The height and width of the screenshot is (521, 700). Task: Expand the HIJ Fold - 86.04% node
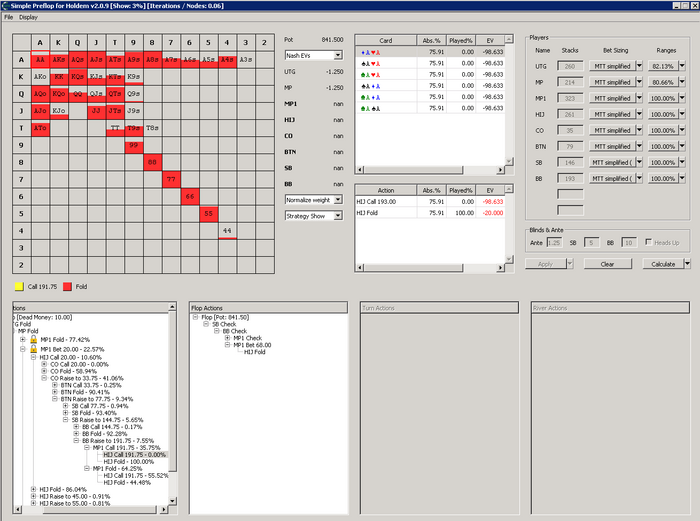pos(33,489)
